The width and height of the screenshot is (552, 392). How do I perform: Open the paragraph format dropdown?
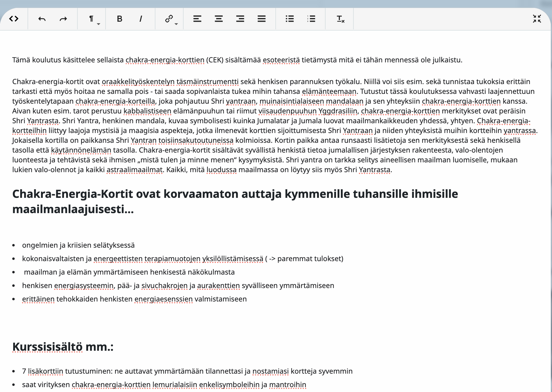pos(92,19)
